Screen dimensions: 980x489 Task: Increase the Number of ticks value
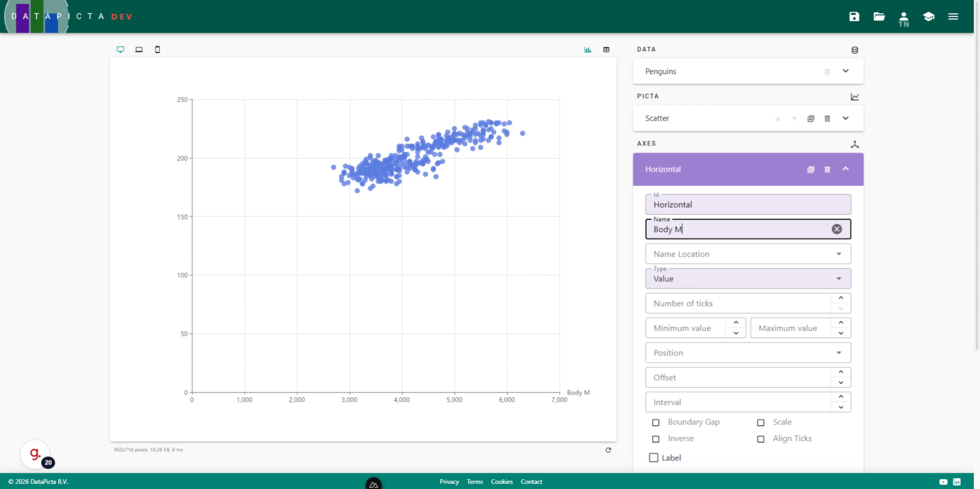tap(840, 298)
